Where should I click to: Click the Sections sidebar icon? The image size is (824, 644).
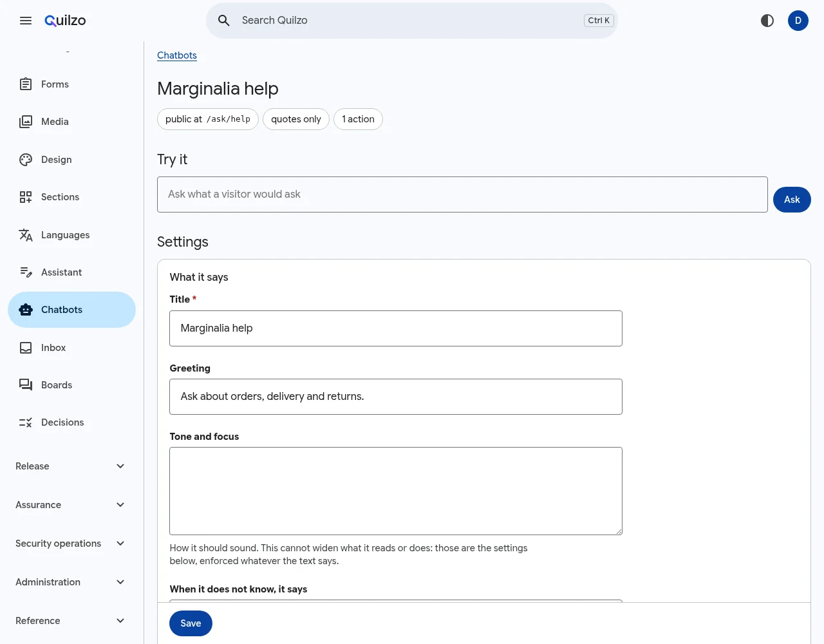click(26, 197)
